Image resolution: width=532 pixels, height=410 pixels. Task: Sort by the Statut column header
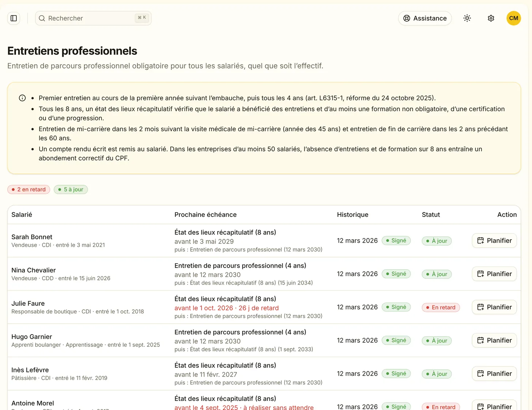point(431,215)
